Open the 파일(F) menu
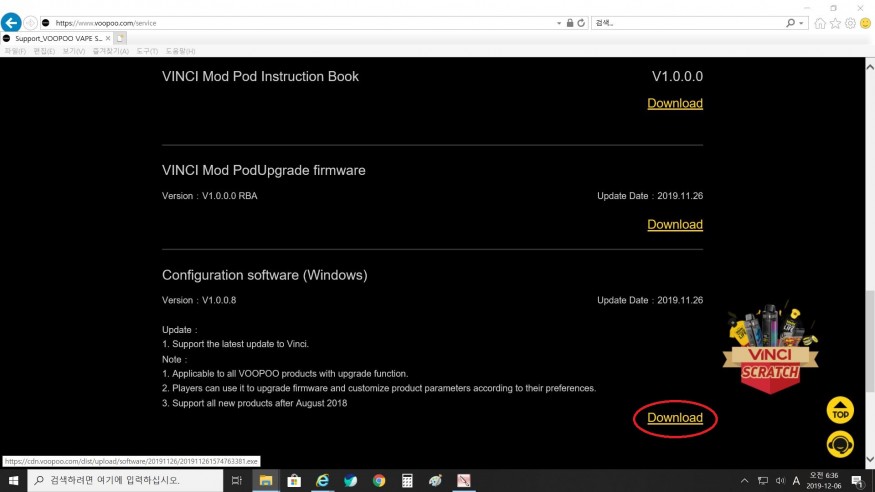The image size is (875, 492). tap(15, 51)
